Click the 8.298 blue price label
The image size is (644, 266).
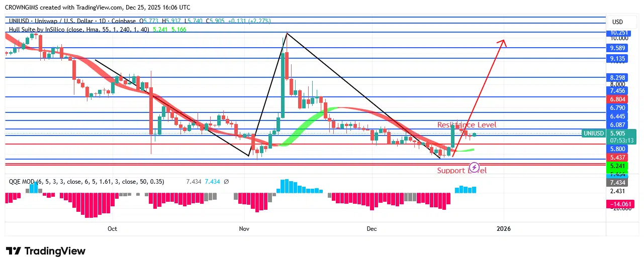click(618, 77)
